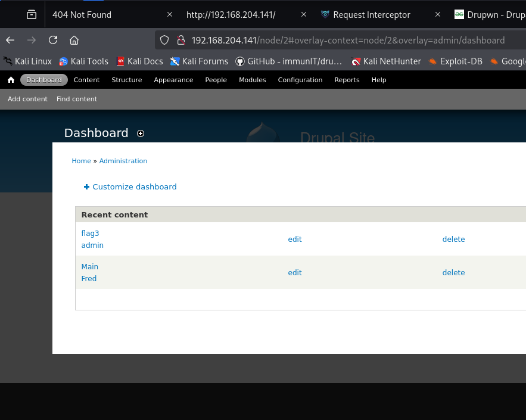Open Exploit-DB bookmark

[x=455, y=61]
